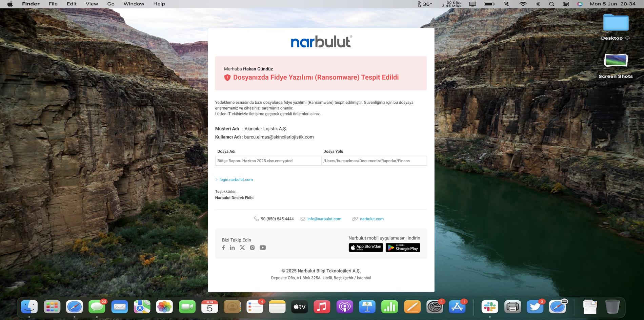Open the narbulut.com website link
This screenshot has width=644, height=320.
pos(372,219)
